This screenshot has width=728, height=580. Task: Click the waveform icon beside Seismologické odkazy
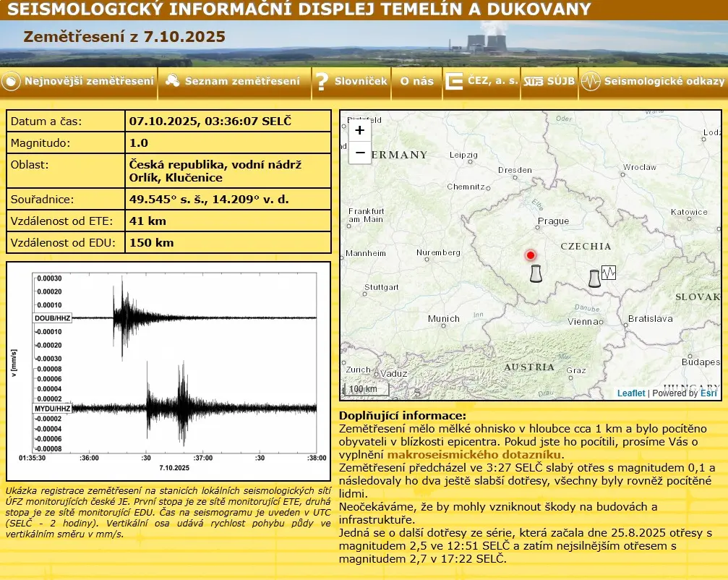click(x=591, y=82)
